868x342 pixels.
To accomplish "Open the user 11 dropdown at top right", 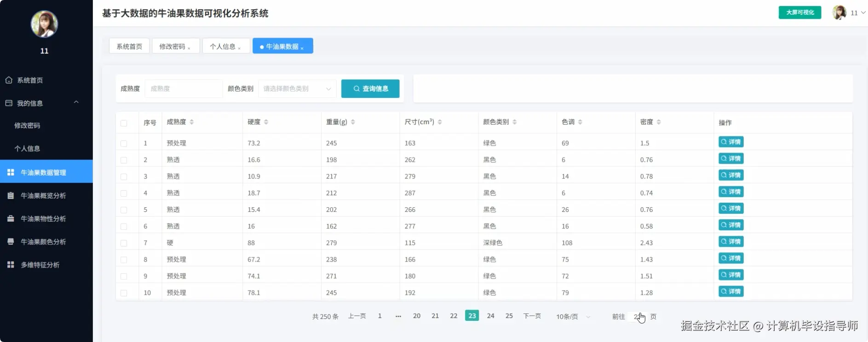I will pyautogui.click(x=858, y=13).
